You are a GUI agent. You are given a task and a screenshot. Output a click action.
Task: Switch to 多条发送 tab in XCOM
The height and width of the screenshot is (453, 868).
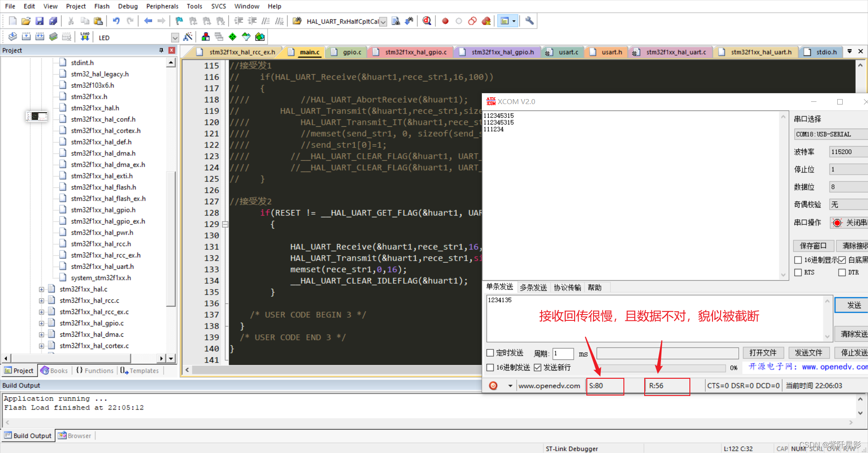click(x=533, y=287)
